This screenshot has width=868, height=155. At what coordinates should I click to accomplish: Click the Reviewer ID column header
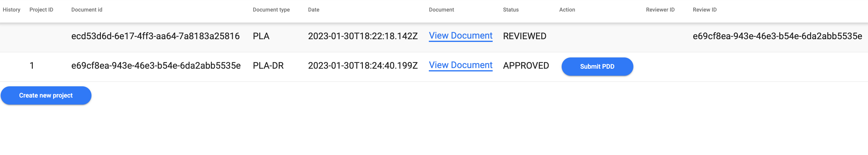point(660,10)
